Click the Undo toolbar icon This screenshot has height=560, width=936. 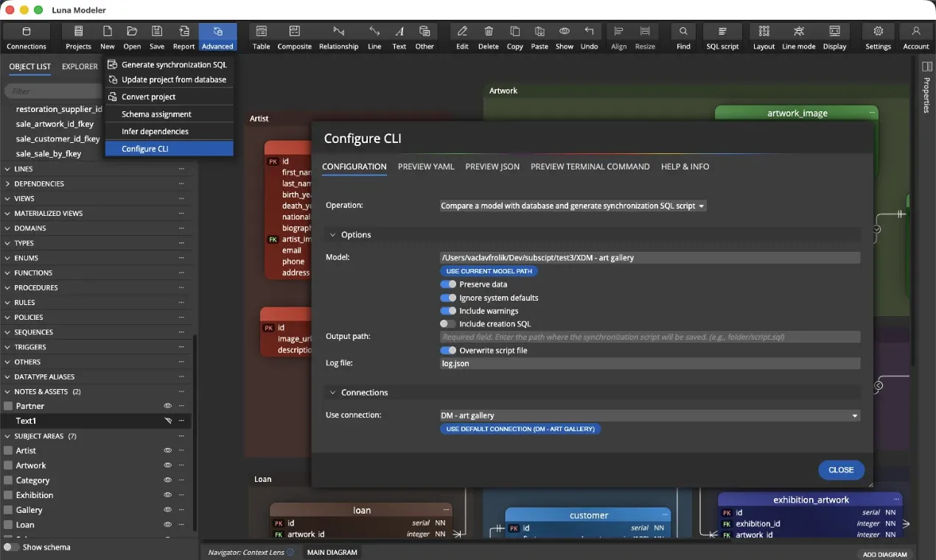click(x=589, y=38)
